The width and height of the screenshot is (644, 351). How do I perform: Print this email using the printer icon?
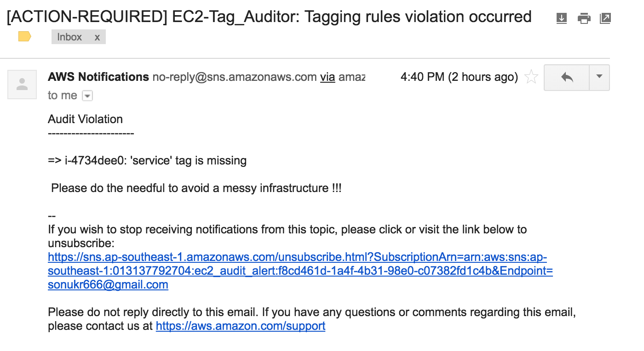(584, 18)
